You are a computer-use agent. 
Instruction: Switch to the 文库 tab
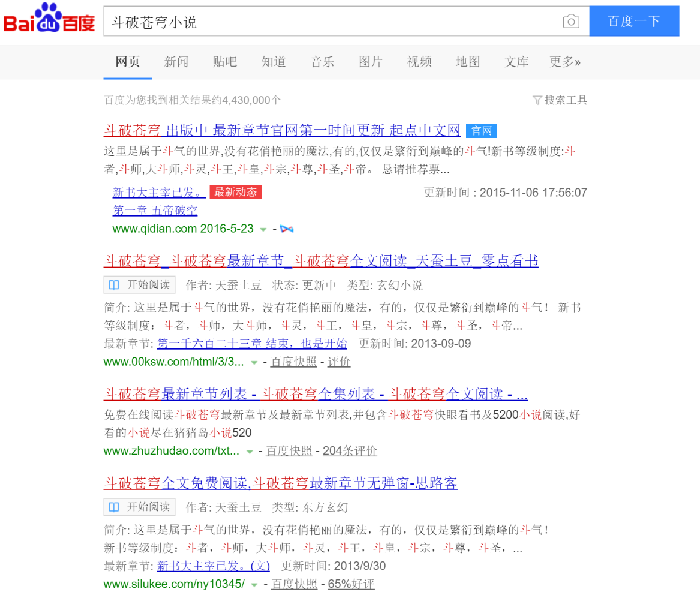pyautogui.click(x=516, y=62)
